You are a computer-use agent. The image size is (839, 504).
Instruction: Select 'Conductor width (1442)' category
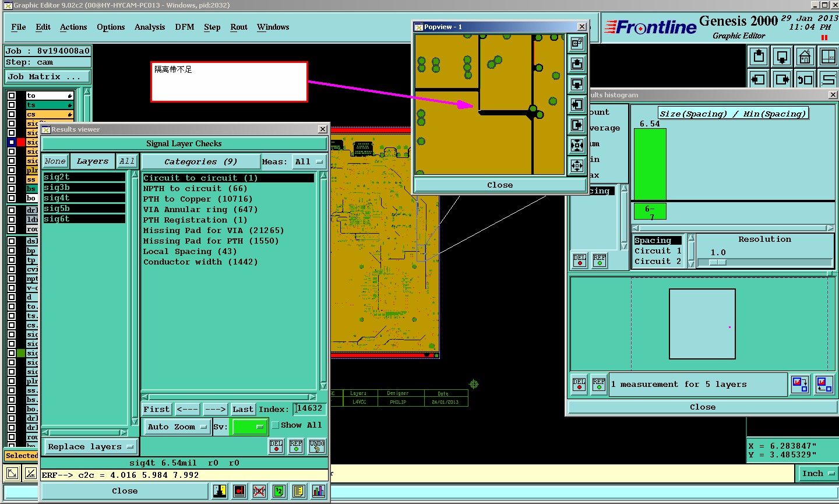(x=200, y=262)
